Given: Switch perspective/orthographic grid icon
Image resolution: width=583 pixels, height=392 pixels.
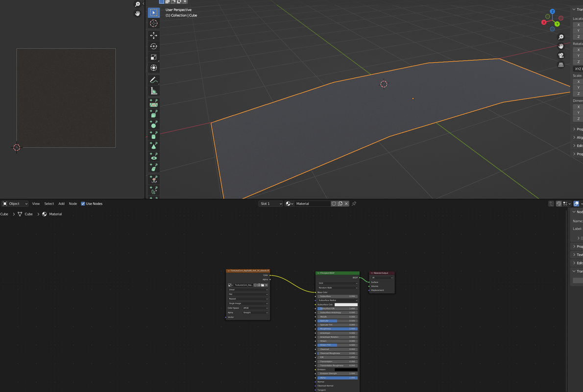Looking at the screenshot, I should (560, 65).
